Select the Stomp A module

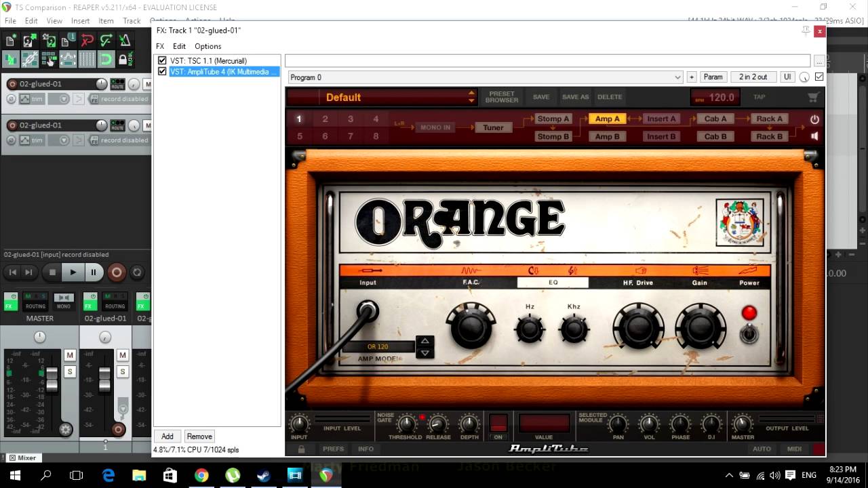pyautogui.click(x=553, y=119)
